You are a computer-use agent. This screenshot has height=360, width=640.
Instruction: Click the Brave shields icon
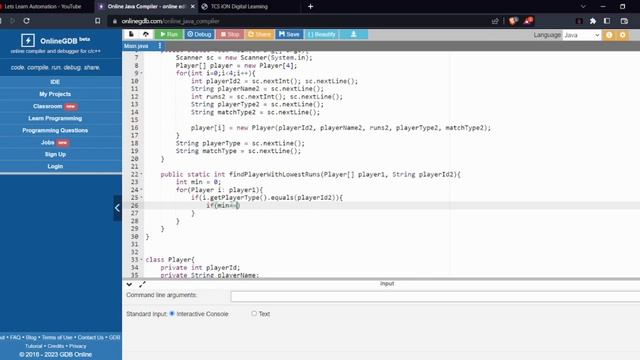click(x=513, y=21)
